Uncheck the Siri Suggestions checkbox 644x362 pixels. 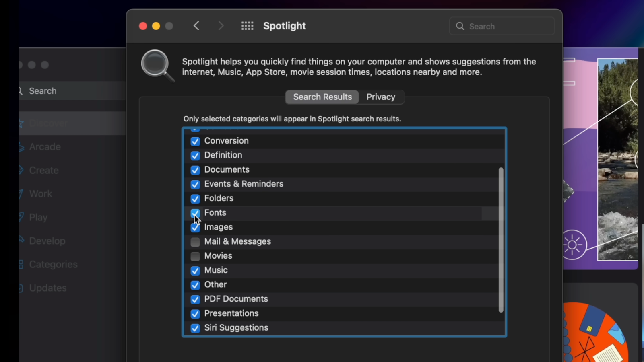pos(195,328)
